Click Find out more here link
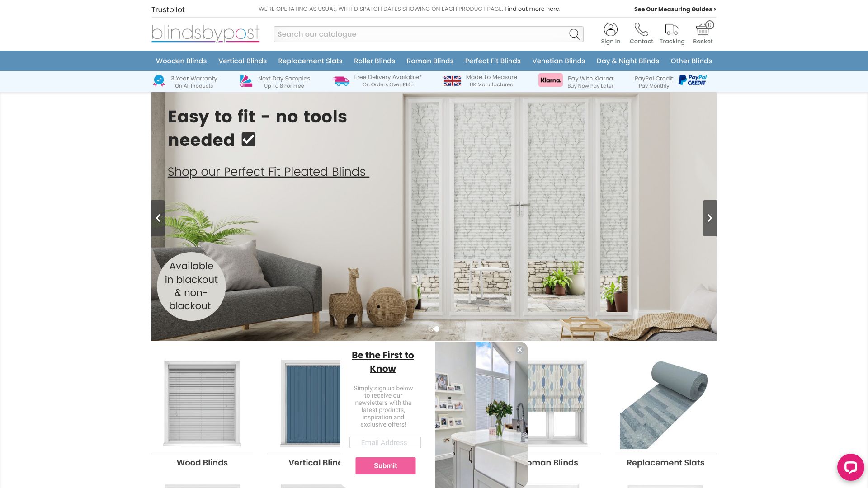The height and width of the screenshot is (488, 868). coord(532,8)
